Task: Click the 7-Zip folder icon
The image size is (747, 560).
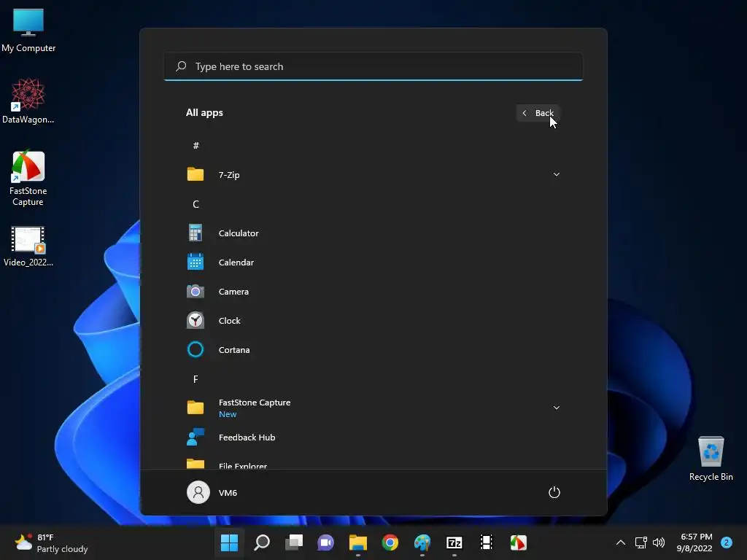Action: [196, 175]
